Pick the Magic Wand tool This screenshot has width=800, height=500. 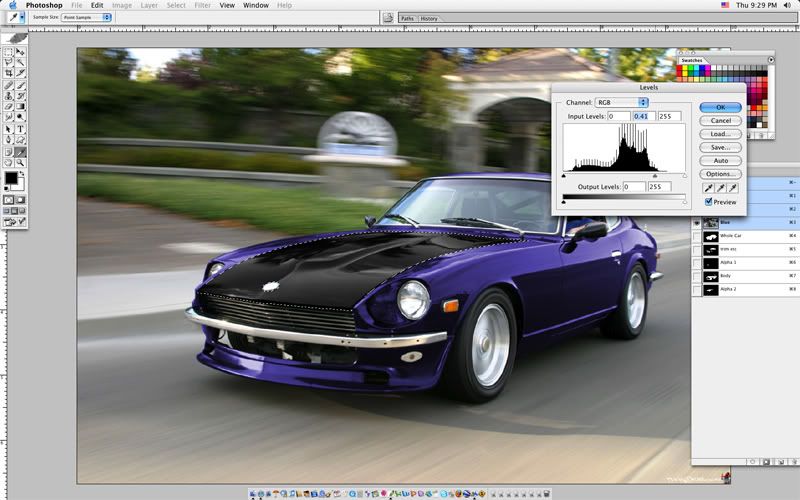coord(22,62)
